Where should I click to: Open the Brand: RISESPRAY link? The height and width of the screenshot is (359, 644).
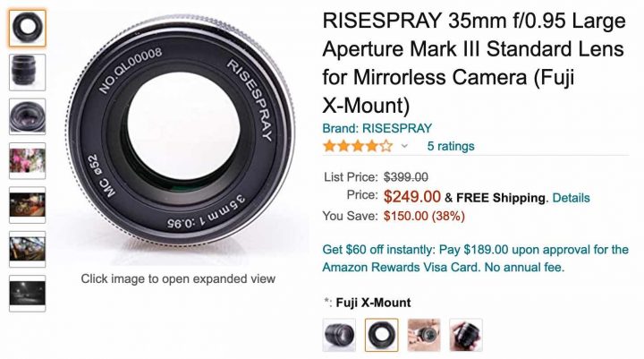[x=377, y=128]
